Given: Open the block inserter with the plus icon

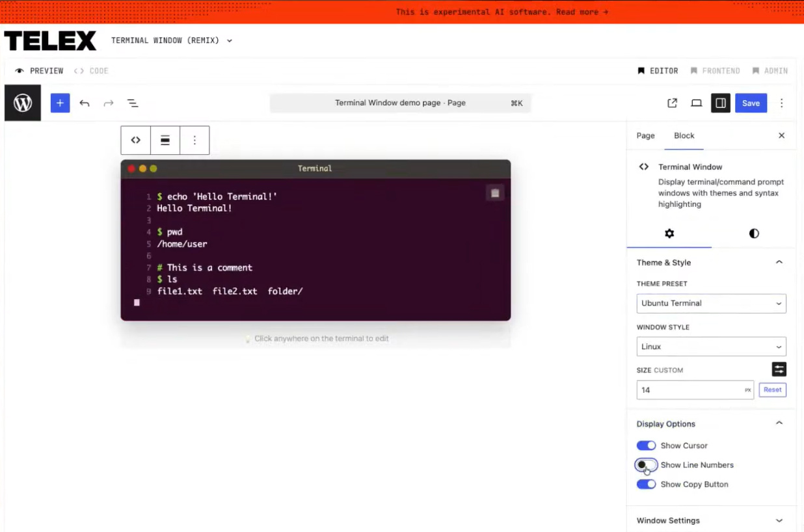Looking at the screenshot, I should (60, 103).
